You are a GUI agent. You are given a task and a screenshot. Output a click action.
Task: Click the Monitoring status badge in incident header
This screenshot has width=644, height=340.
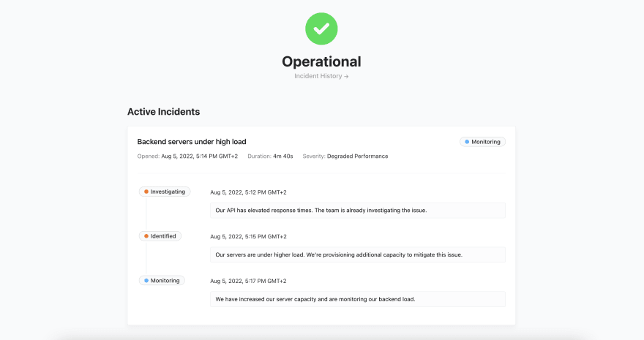(x=482, y=142)
